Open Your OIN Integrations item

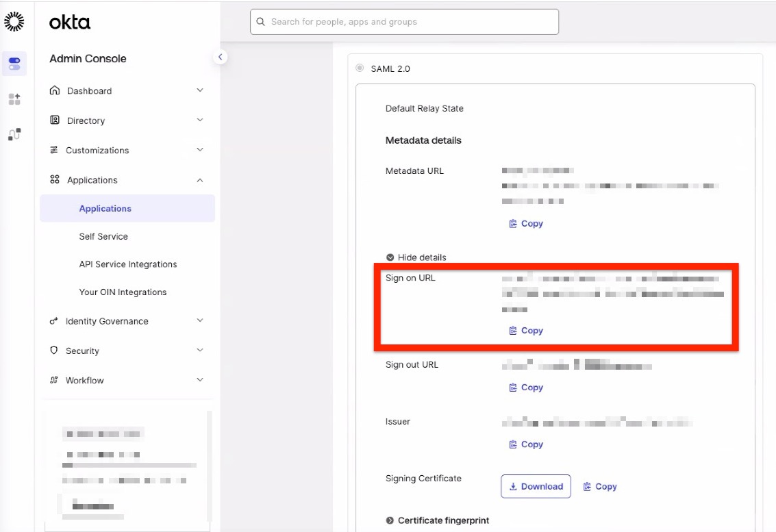(x=123, y=292)
